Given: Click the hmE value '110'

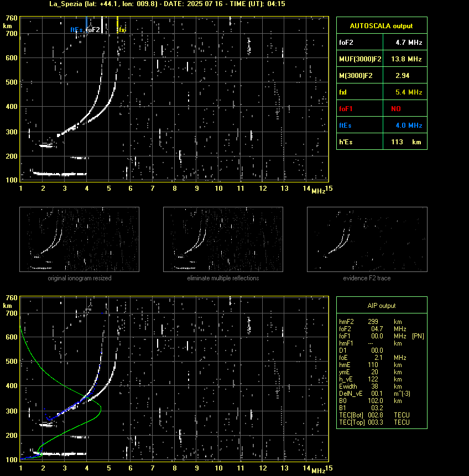Looking at the screenshot, I should click(x=373, y=365).
